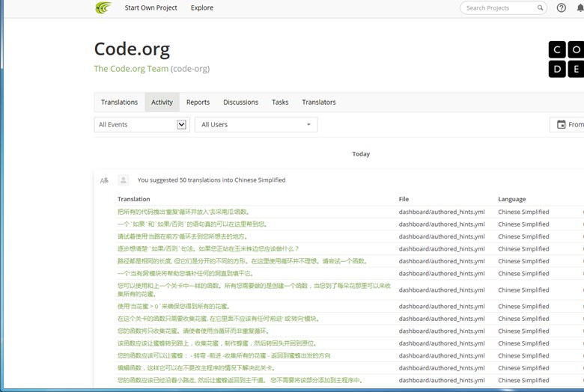Click the search magnifier icon
This screenshot has width=584, height=392.
point(540,7)
